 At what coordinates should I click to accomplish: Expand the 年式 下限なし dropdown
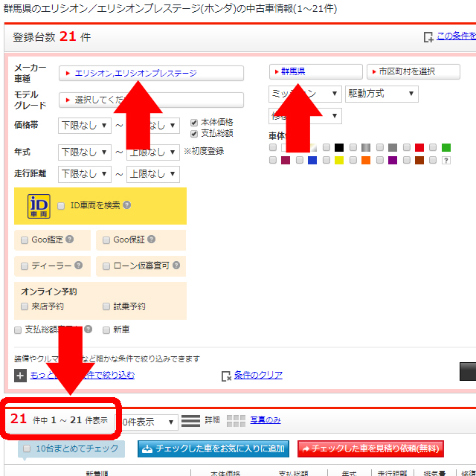85,152
